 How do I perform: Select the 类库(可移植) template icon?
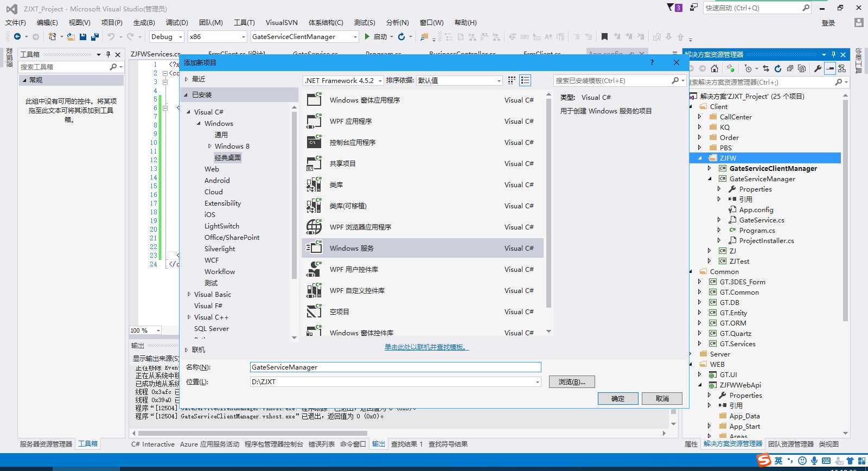tap(314, 206)
